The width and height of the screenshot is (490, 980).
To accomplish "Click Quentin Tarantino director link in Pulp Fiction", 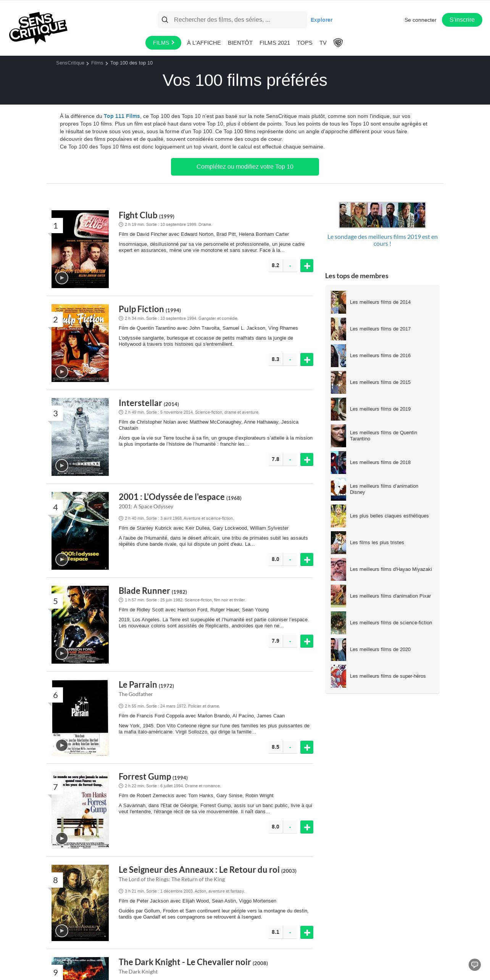I will tap(156, 328).
